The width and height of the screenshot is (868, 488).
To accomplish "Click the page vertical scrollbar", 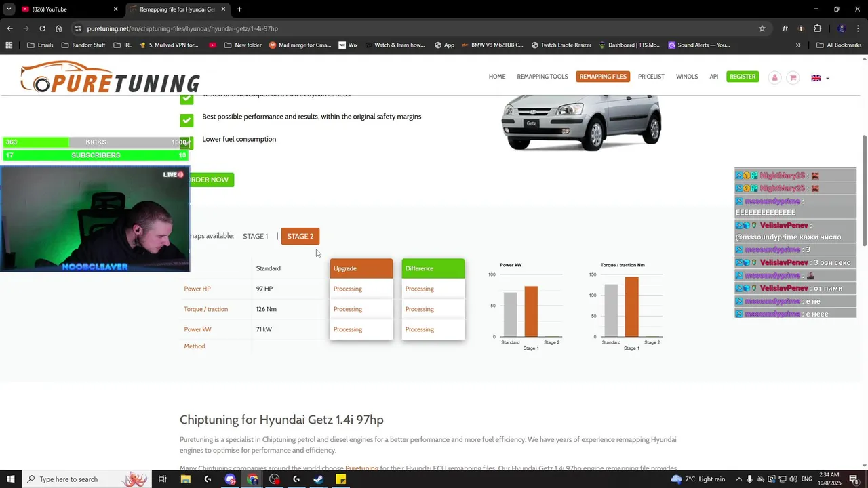I will [x=864, y=190].
